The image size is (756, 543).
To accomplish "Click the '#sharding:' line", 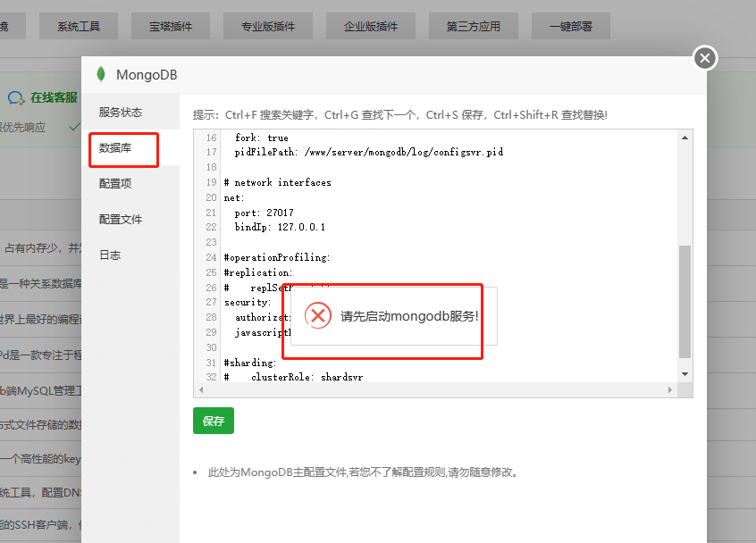I will (x=250, y=363).
